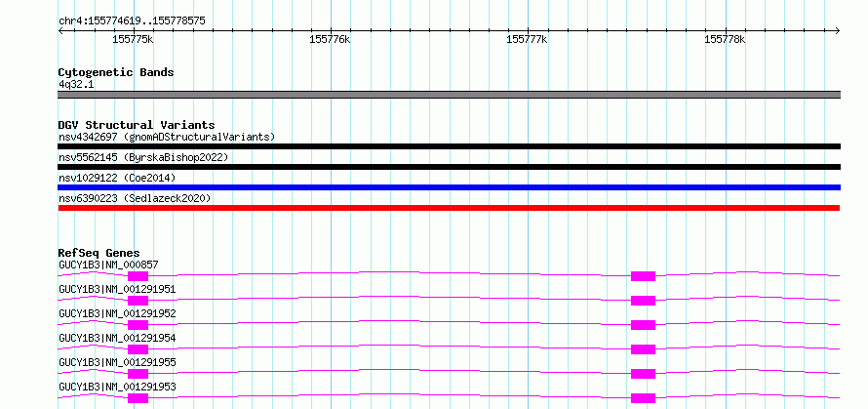Image resolution: width=868 pixels, height=409 pixels.
Task: Open the DGV Structural Variants track title
Action: coord(137,125)
